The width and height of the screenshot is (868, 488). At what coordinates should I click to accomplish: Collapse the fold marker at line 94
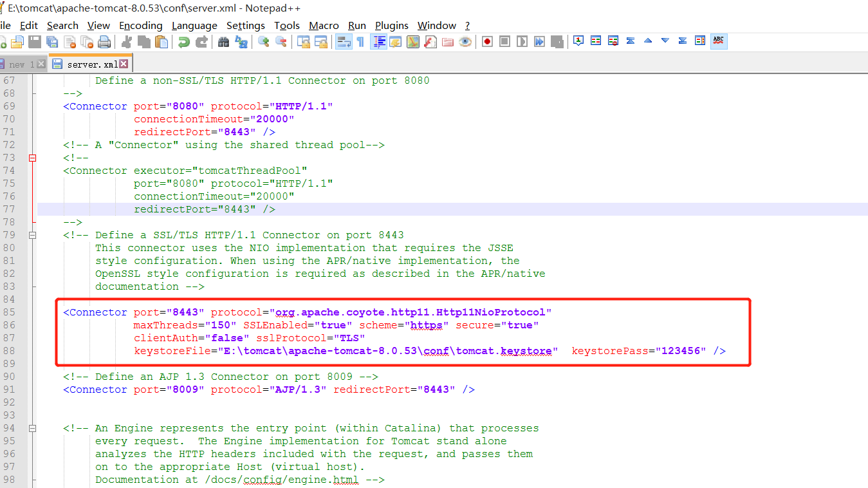pos(33,428)
